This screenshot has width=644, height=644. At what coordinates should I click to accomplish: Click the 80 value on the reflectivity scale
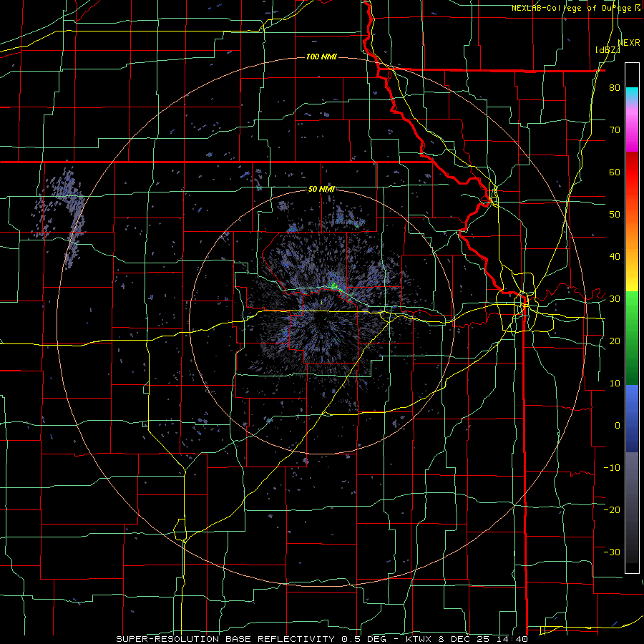(x=615, y=88)
